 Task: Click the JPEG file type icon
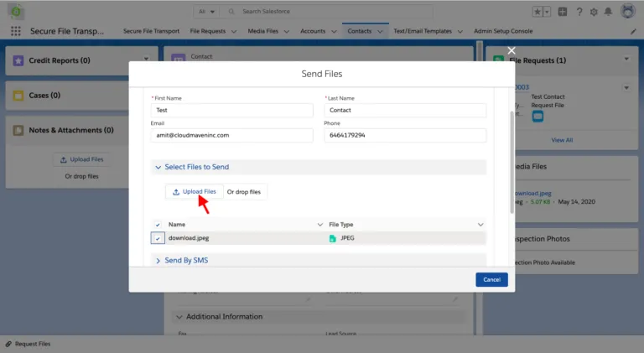[x=333, y=238]
